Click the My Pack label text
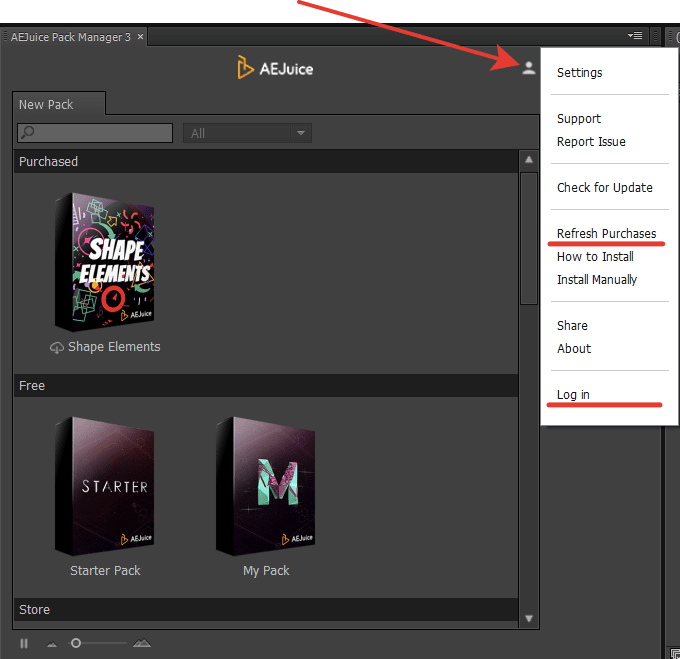680x659 pixels. click(266, 571)
